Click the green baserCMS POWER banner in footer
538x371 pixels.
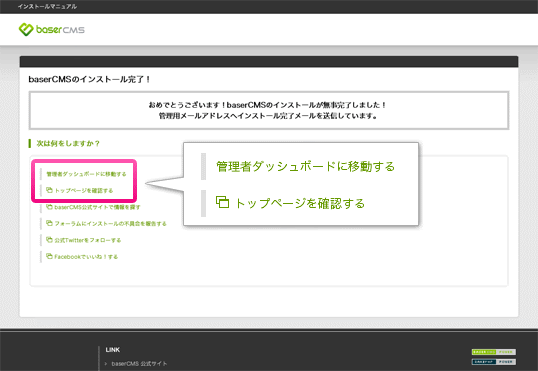coord(494,352)
